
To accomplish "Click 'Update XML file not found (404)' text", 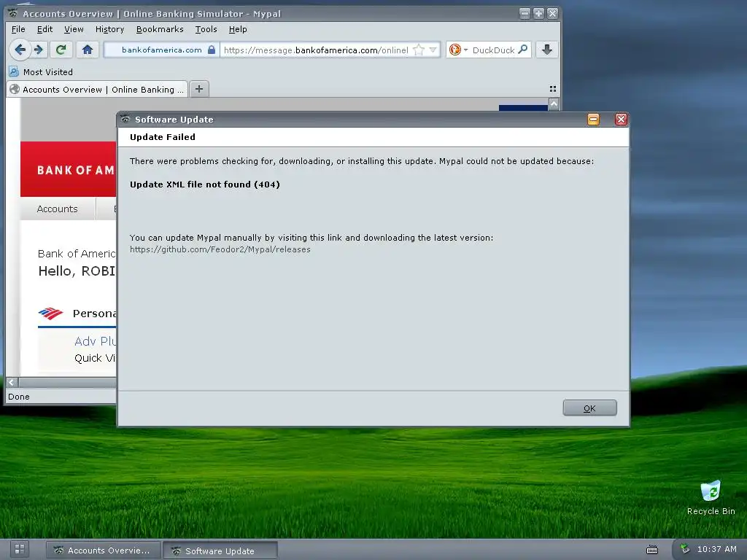I will point(205,184).
